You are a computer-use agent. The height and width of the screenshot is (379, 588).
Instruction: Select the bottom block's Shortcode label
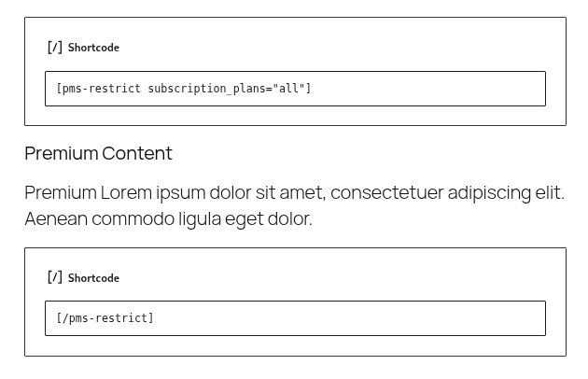[x=93, y=278]
